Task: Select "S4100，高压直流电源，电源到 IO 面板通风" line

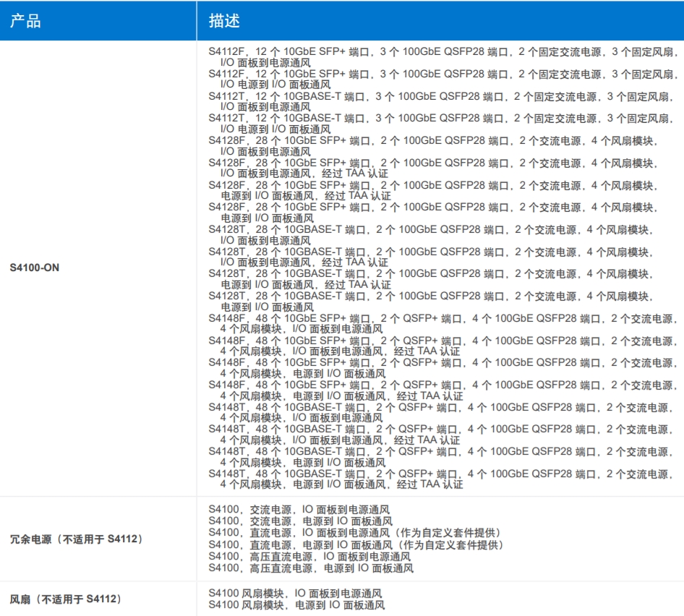Action: [x=309, y=568]
